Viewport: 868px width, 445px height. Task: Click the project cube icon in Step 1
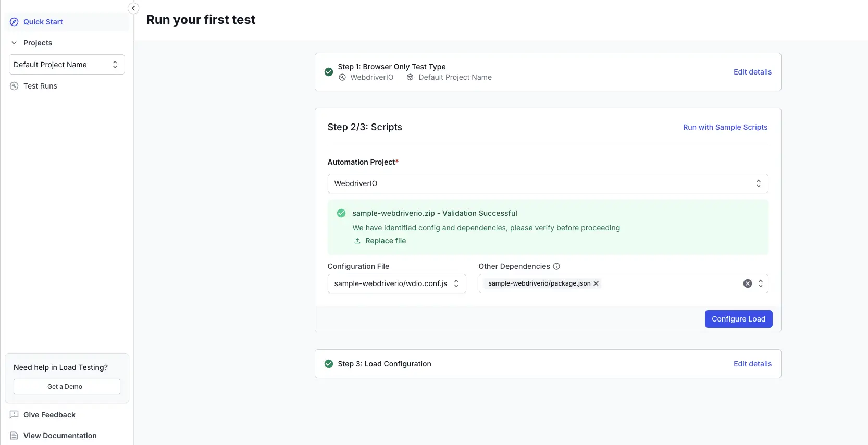click(x=410, y=77)
